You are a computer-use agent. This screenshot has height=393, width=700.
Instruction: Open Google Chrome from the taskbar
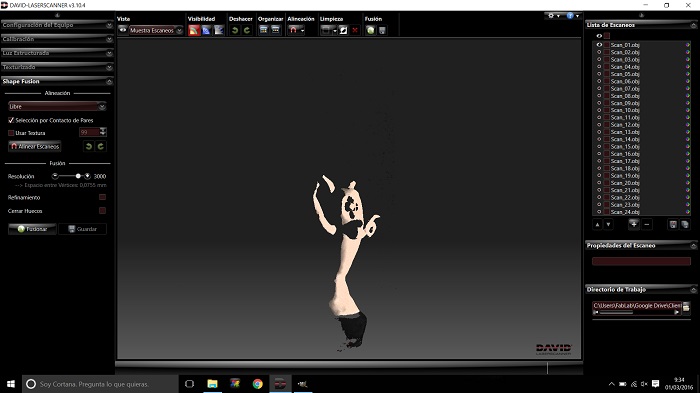coord(258,384)
